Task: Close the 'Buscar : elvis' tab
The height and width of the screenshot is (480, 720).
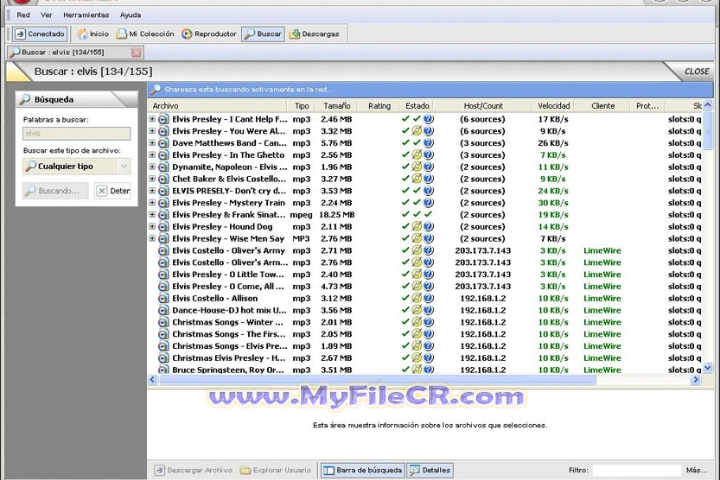Action: (136, 52)
